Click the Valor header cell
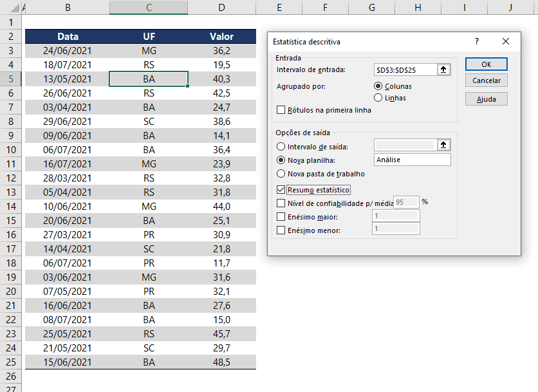The image size is (538, 392). coord(221,37)
